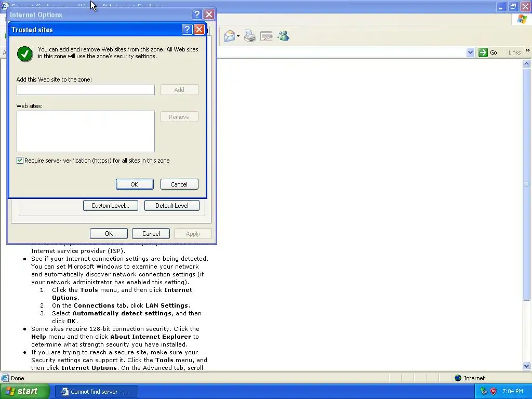The image size is (532, 399).
Task: Click the vertical scrollbar thumb
Action: click(527, 184)
